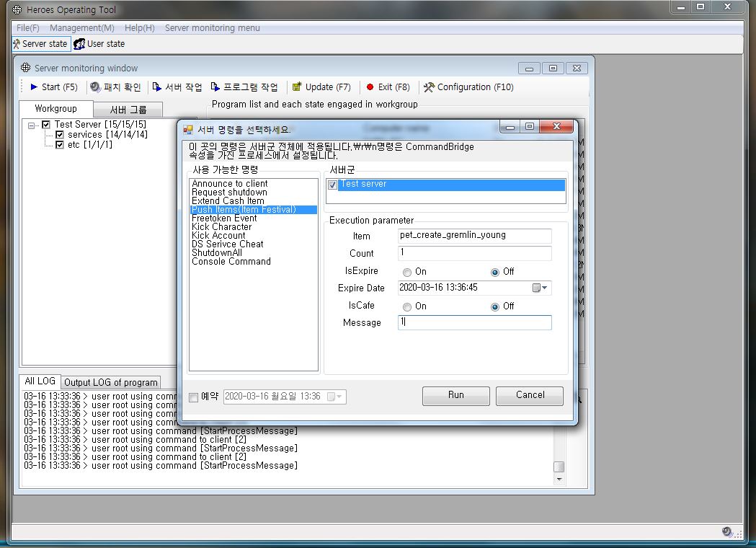The height and width of the screenshot is (548, 756).
Task: Switch to the 서버 그룹 tab
Action: [128, 110]
